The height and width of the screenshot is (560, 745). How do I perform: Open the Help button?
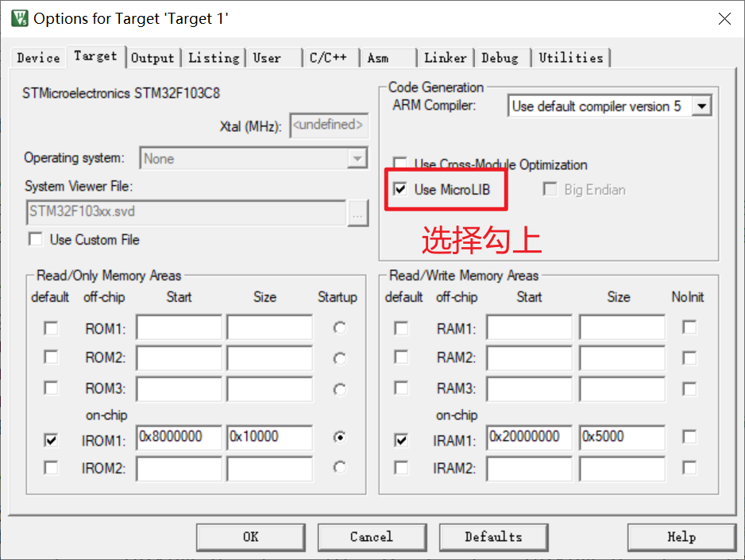pyautogui.click(x=681, y=537)
